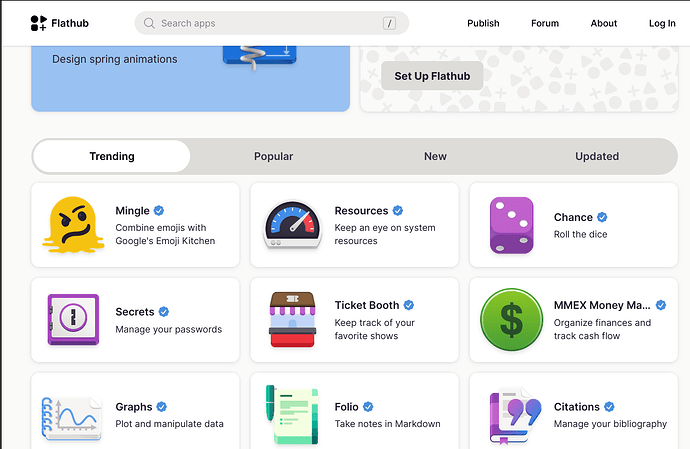Screen dimensions: 690x449
Task: Click the verified badge beside Resources
Action: coord(398,211)
